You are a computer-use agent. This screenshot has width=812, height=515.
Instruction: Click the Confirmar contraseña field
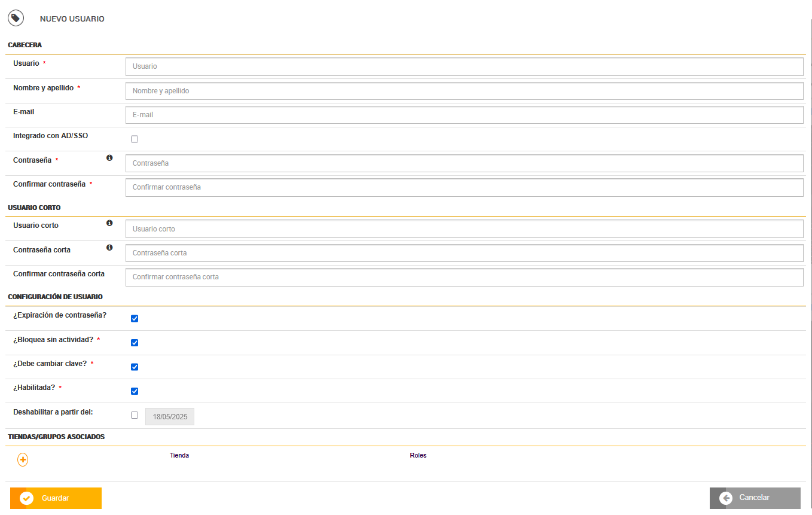[465, 187]
